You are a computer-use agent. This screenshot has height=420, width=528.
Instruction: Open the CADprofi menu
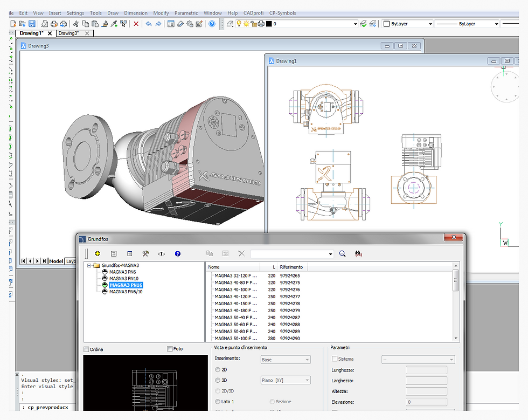(254, 13)
